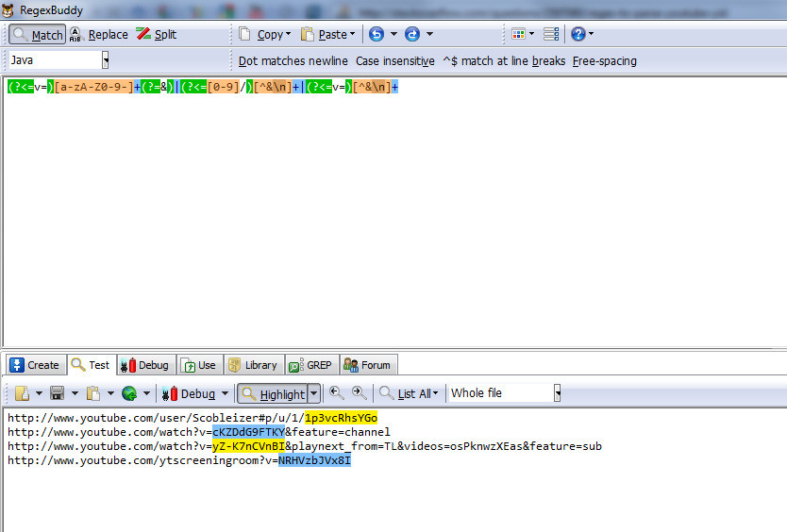Click highlighted match cKZDdG9FTKY

248,432
